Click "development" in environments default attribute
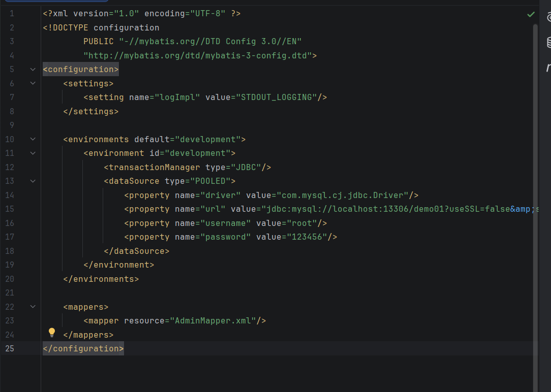 (x=208, y=139)
